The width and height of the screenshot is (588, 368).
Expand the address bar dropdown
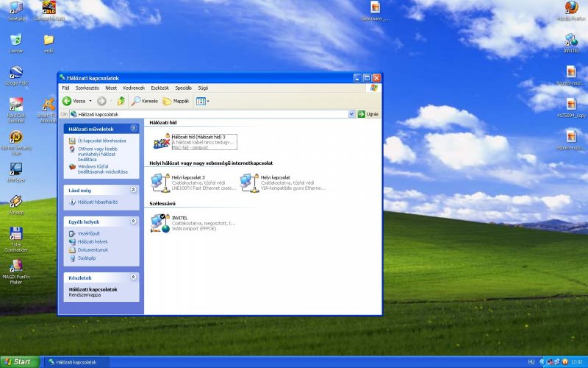pyautogui.click(x=351, y=114)
